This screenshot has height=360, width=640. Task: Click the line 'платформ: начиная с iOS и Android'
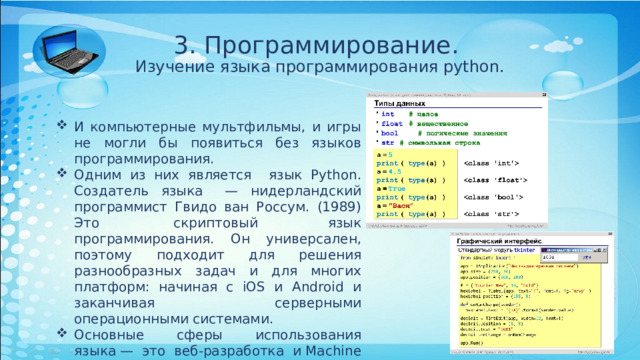(218, 287)
